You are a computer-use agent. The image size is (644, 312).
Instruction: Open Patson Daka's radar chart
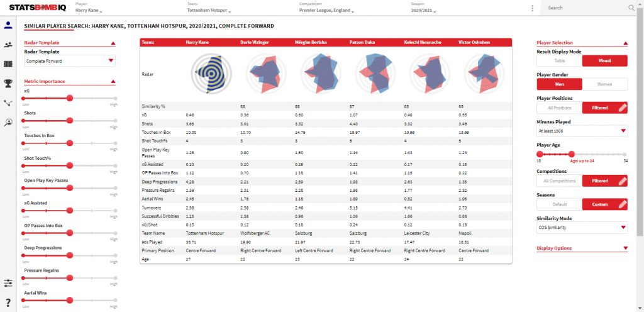[x=375, y=74]
